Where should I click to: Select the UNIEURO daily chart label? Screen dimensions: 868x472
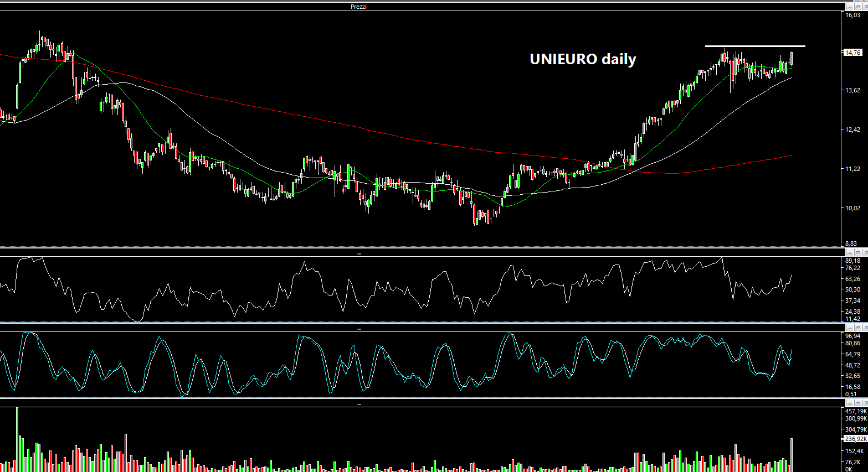click(x=583, y=59)
